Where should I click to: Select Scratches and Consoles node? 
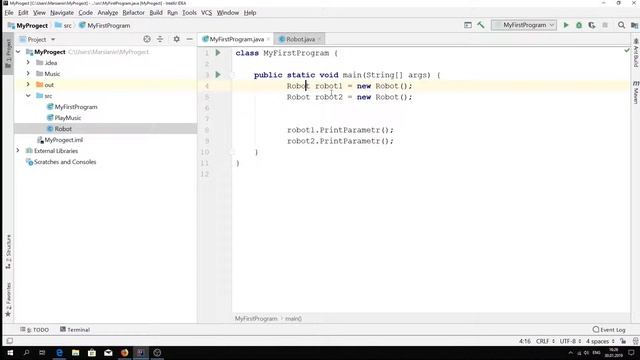[65, 162]
